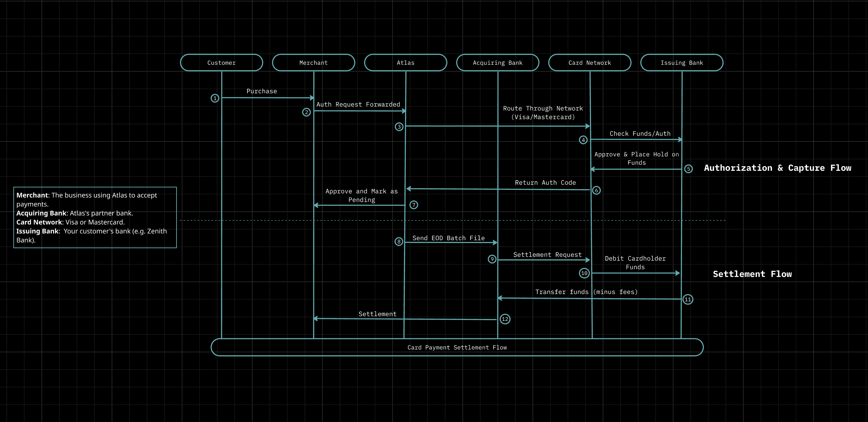Viewport: 868px width, 422px height.
Task: Click the step 8 circle marker
Action: [399, 241]
